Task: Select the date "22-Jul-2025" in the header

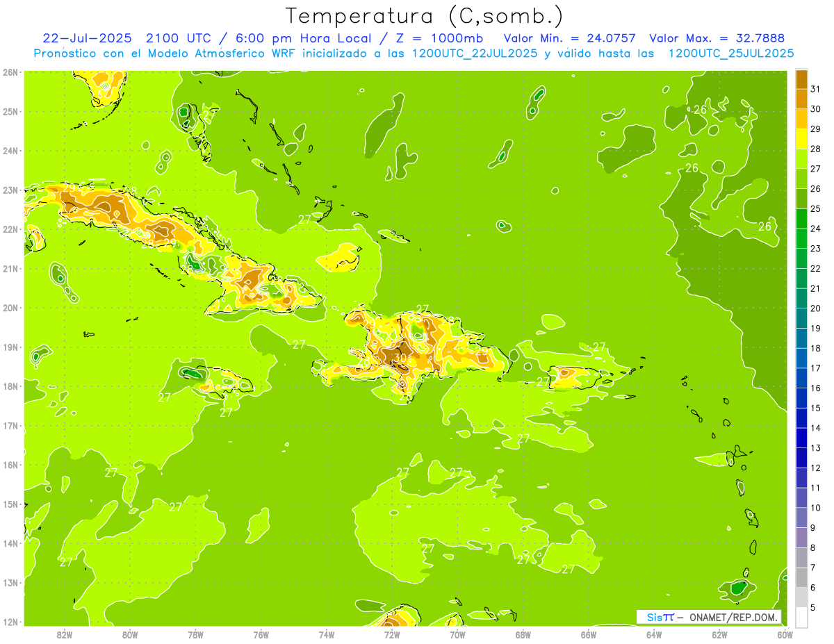Action: click(x=87, y=38)
